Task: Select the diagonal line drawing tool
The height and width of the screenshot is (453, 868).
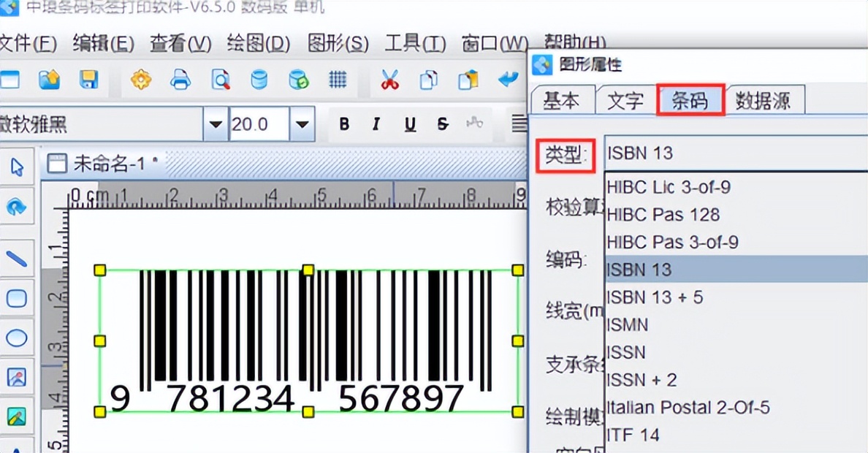Action: (x=16, y=259)
